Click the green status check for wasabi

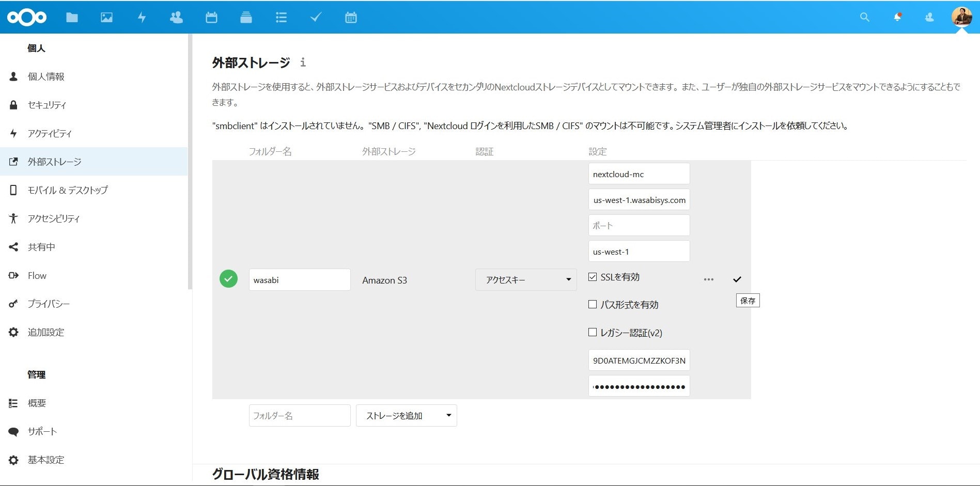(x=228, y=279)
